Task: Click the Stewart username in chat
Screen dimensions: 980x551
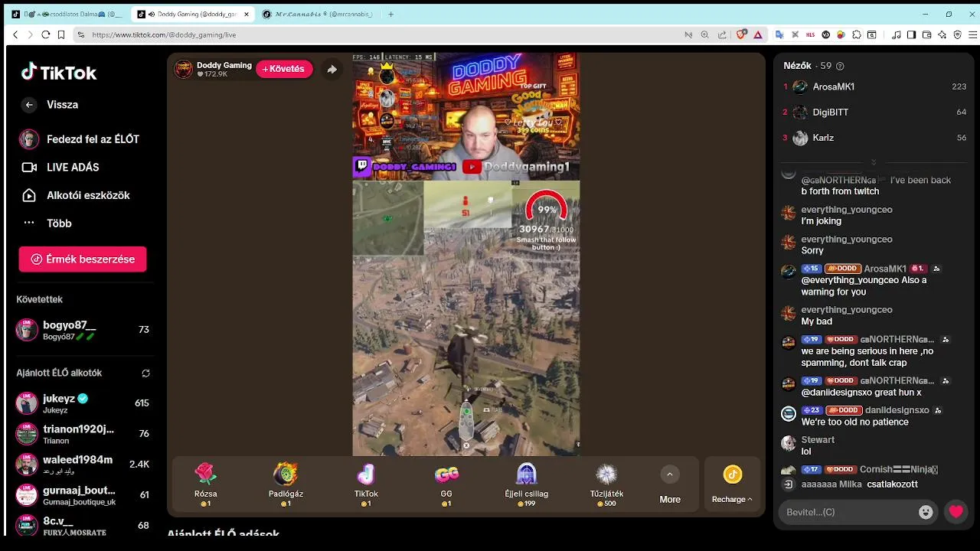Action: (818, 440)
